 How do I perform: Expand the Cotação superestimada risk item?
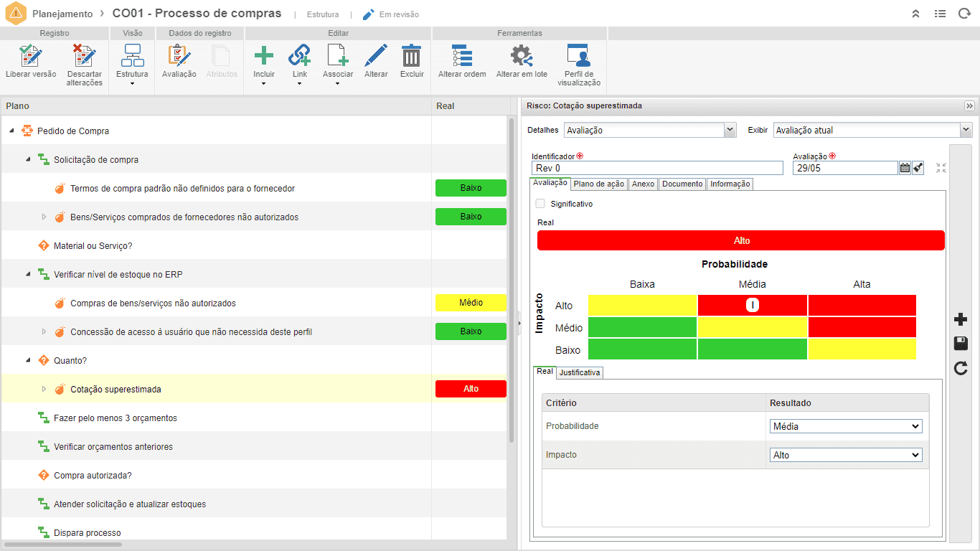click(x=44, y=390)
